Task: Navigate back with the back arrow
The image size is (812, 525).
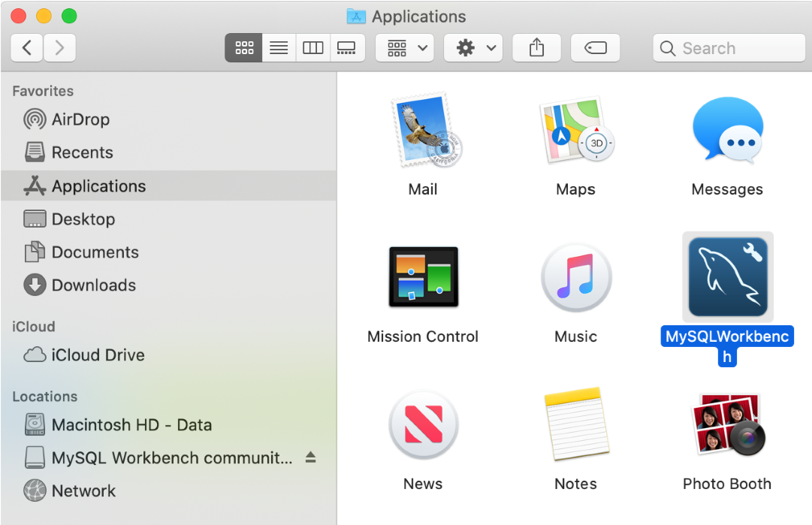Action: pos(26,47)
